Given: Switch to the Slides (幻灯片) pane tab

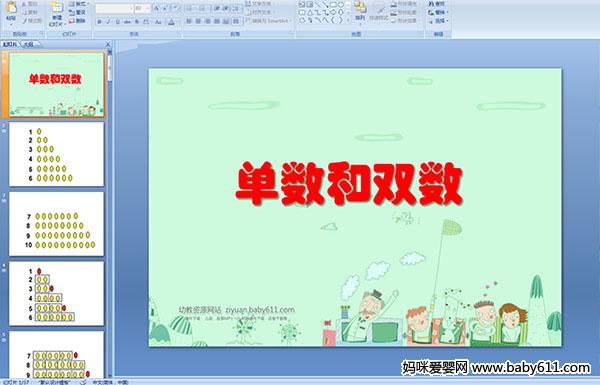Looking at the screenshot, I should click(x=10, y=45).
